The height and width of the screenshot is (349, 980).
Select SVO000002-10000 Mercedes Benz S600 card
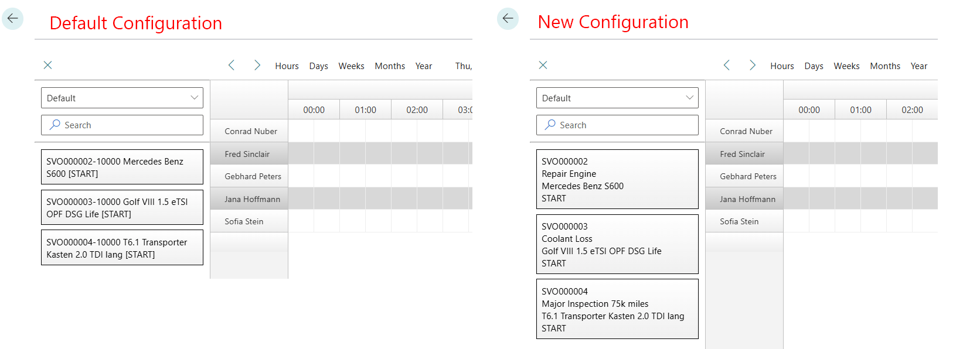[122, 167]
